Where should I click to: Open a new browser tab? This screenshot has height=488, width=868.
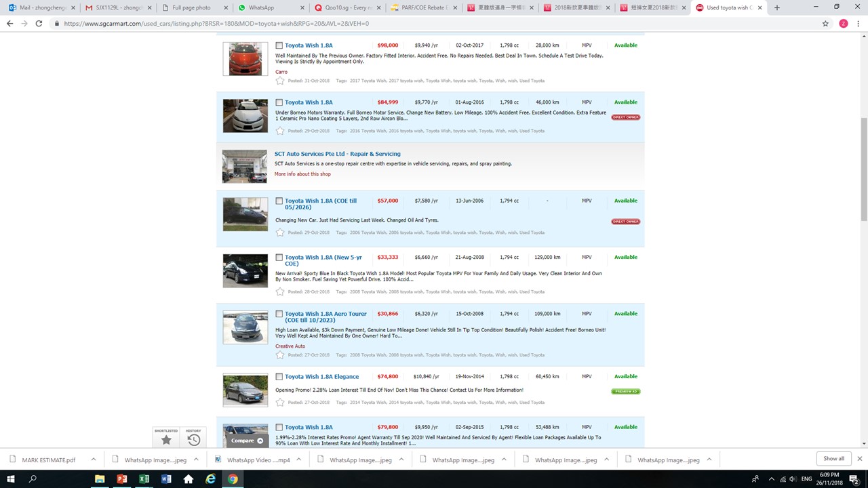[x=777, y=7]
